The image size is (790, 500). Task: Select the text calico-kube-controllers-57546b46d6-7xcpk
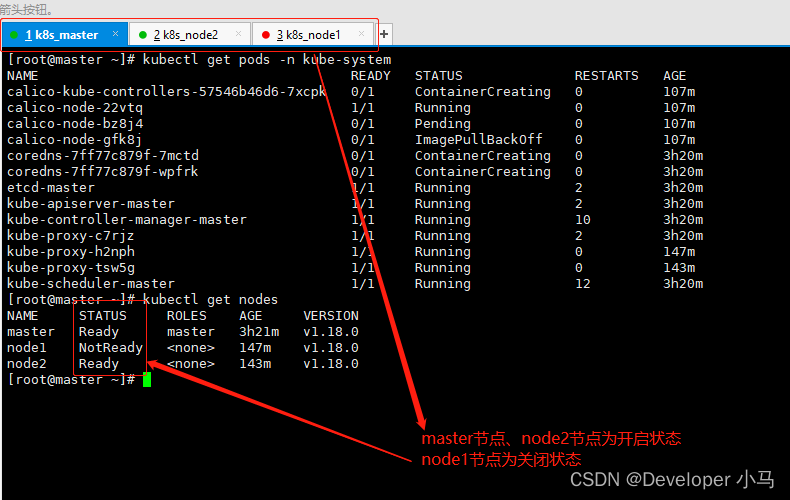[x=167, y=92]
